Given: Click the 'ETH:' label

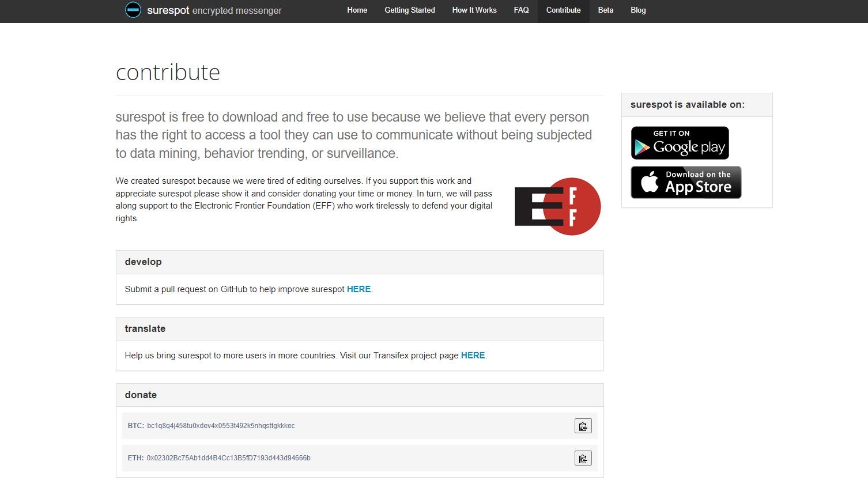Looking at the screenshot, I should point(135,458).
